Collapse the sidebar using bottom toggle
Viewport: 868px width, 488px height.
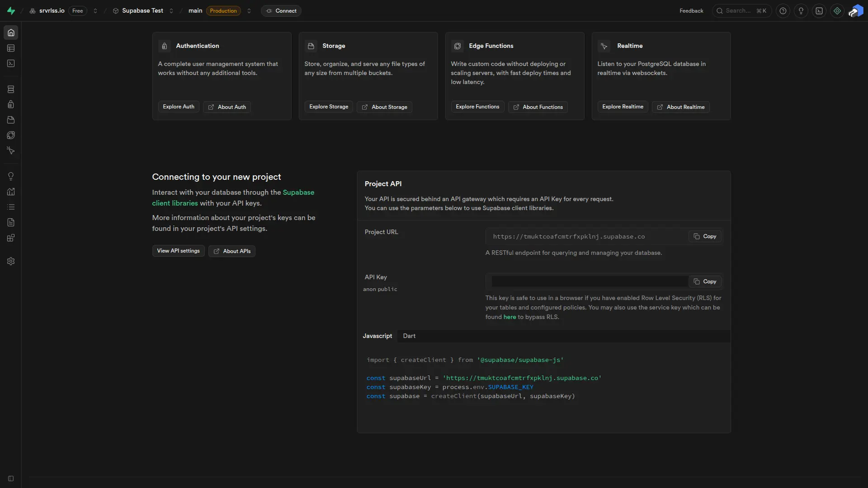pyautogui.click(x=10, y=478)
